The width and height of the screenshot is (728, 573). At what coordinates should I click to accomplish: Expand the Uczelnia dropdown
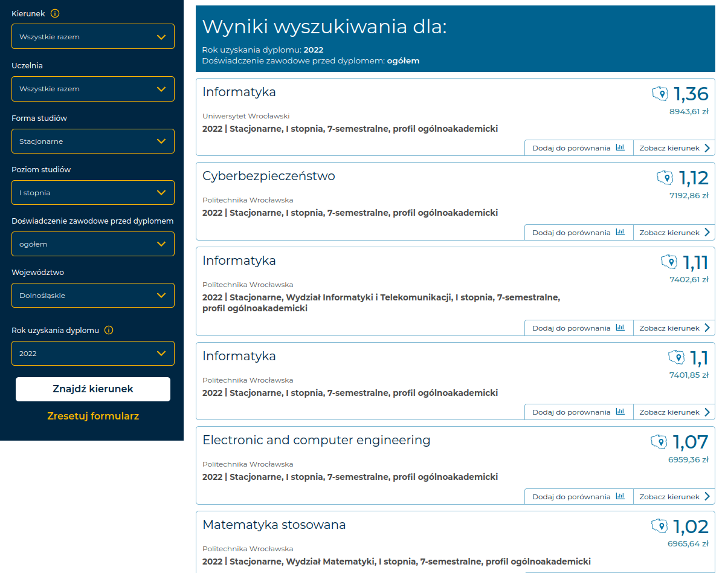(93, 89)
